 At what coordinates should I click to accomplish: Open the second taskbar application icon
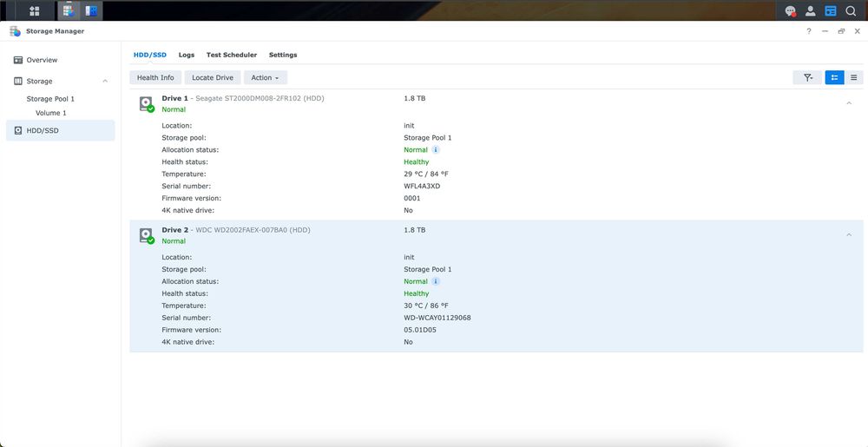point(91,10)
